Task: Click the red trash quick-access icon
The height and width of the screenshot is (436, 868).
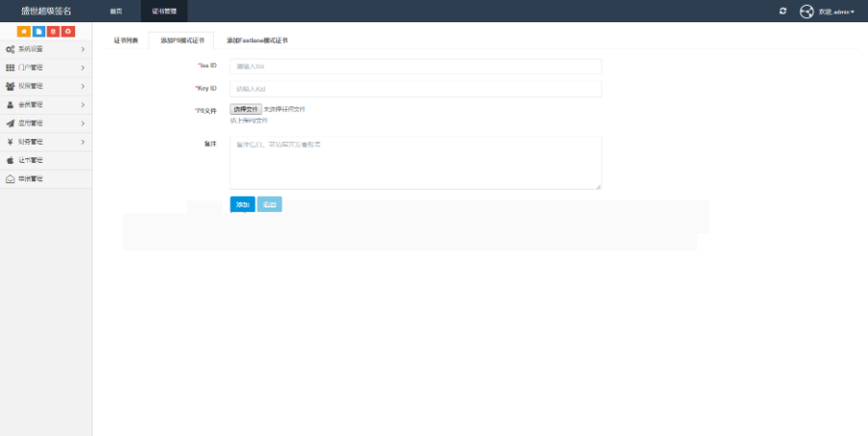Action: tap(53, 32)
